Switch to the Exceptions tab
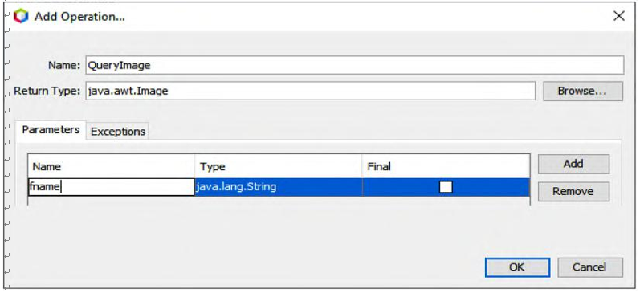 coord(118,132)
